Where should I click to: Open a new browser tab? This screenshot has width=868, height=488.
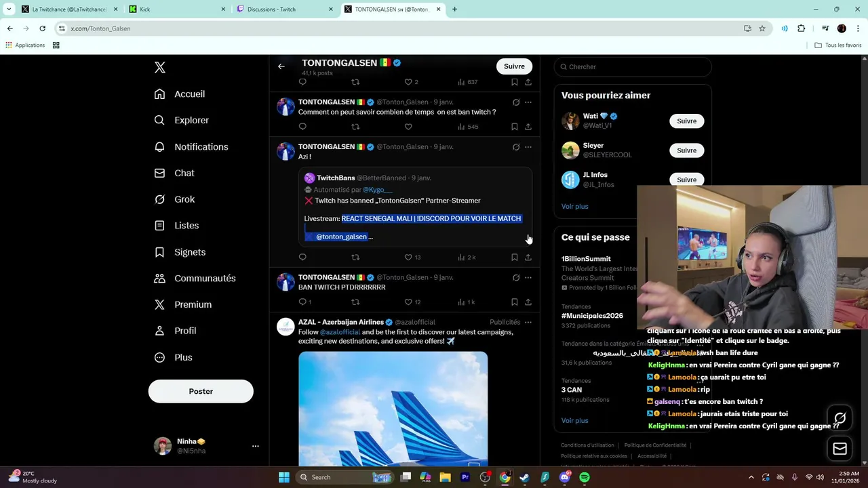(454, 9)
